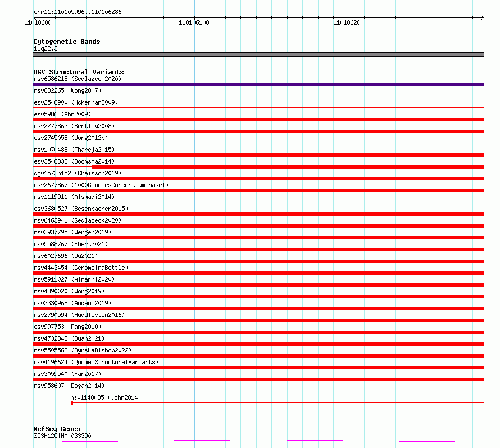Select esv2277863 (Bentley2008) entry
Screen dimensions: 500x448
74,126
